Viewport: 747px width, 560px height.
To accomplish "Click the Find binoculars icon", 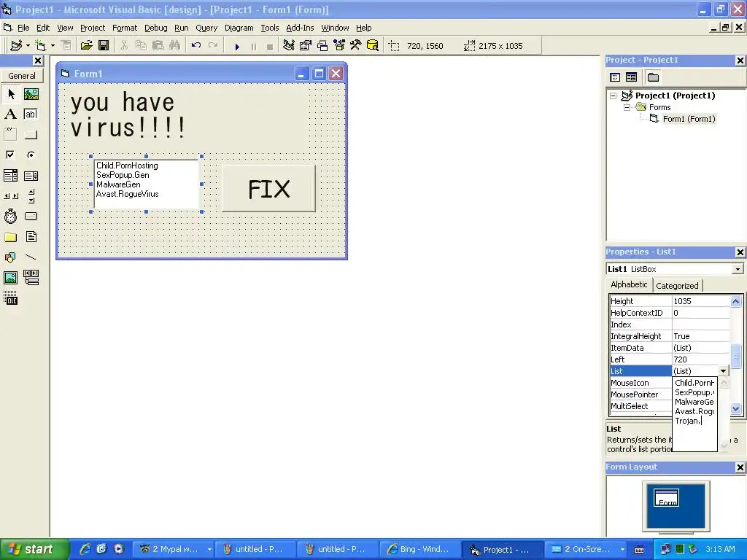I will [175, 46].
